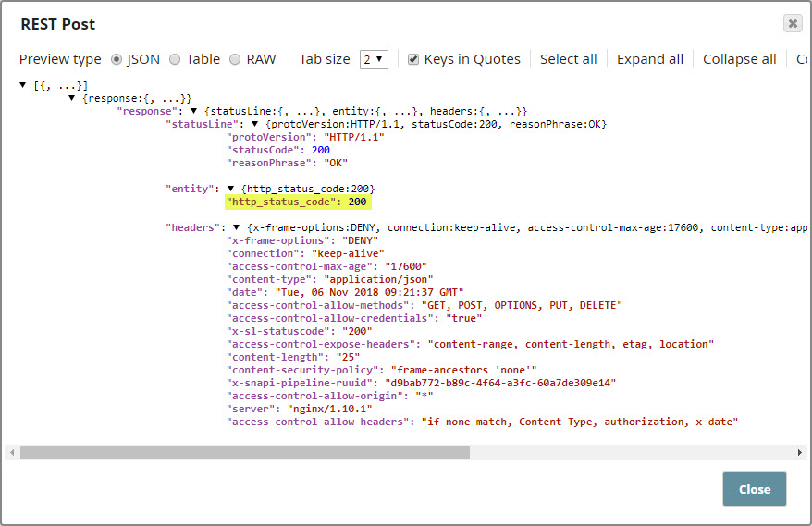The height and width of the screenshot is (526, 812).
Task: Click Expand all in the toolbar
Action: pos(650,59)
